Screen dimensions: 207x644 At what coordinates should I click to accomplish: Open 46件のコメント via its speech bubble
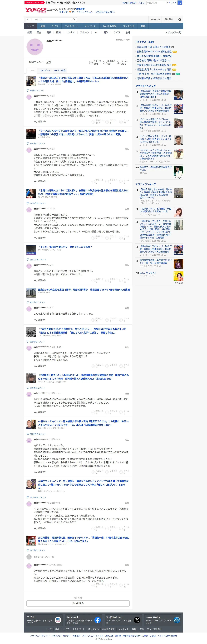pos(28,90)
